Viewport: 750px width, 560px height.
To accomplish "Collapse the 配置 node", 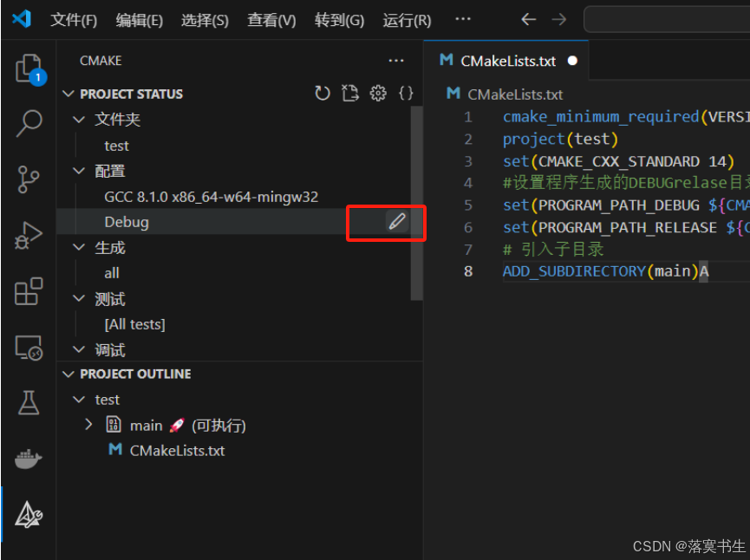I will (79, 170).
